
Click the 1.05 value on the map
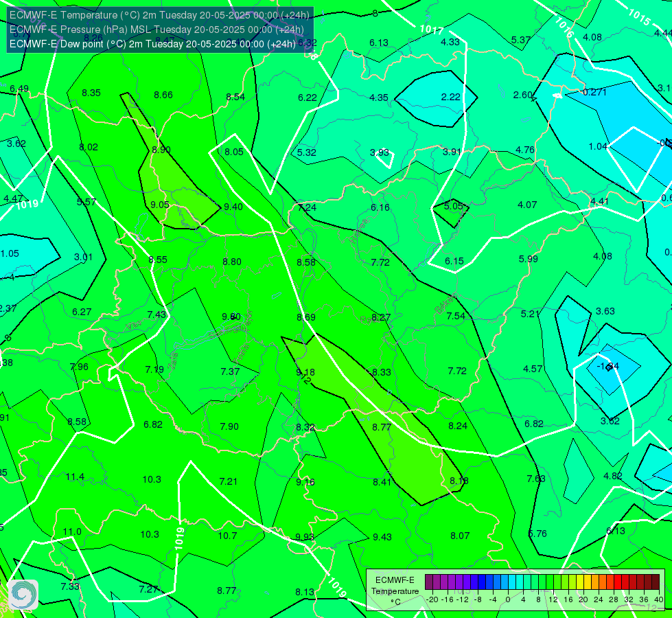pyautogui.click(x=10, y=253)
